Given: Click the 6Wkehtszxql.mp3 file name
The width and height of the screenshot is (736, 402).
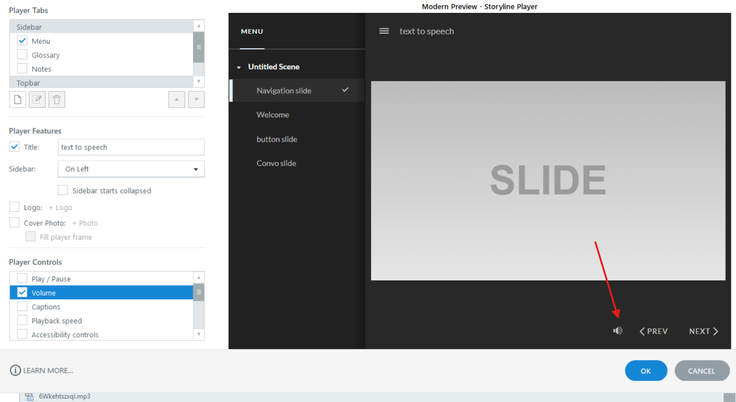Looking at the screenshot, I should [x=64, y=396].
